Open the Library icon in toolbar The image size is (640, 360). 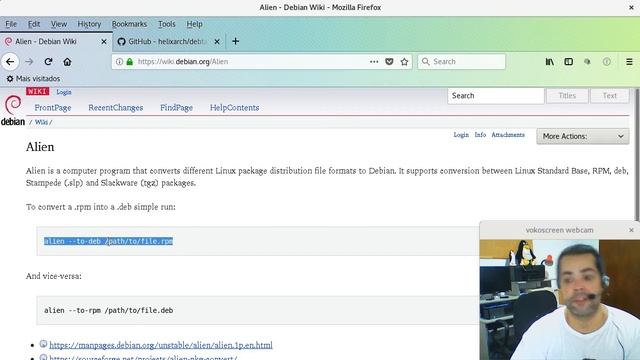tap(550, 62)
